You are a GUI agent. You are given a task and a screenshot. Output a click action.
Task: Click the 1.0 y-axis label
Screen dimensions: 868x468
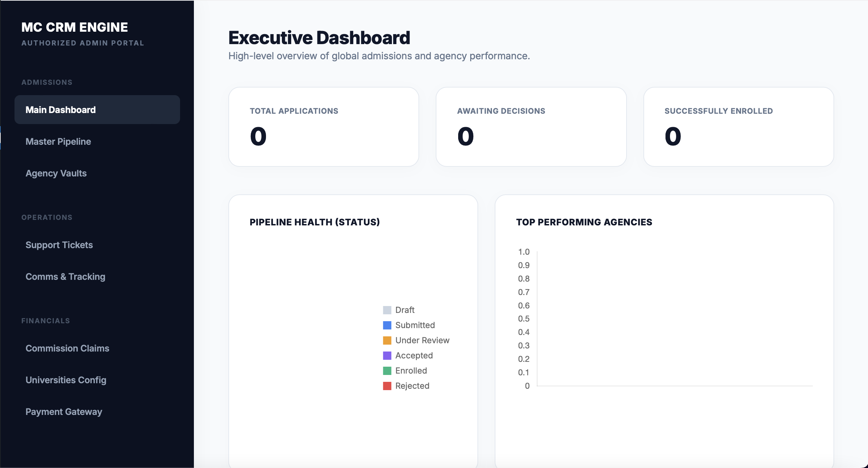coord(524,252)
